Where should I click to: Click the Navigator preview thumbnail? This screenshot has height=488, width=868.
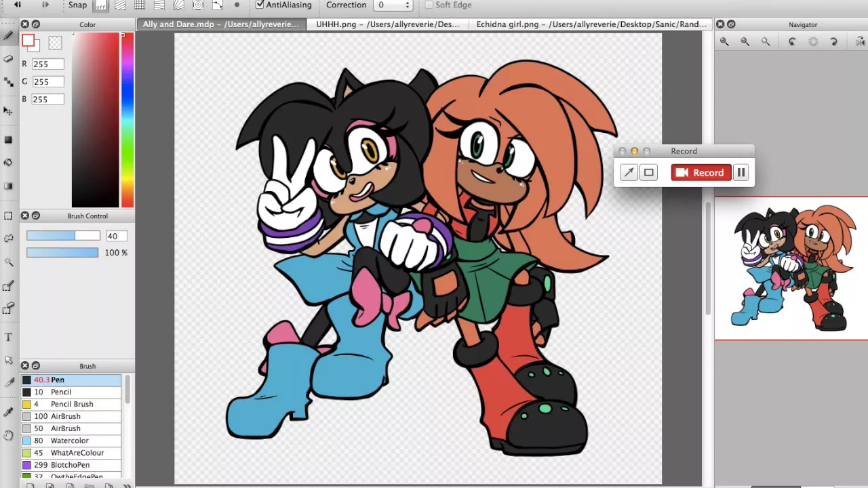[x=791, y=268]
